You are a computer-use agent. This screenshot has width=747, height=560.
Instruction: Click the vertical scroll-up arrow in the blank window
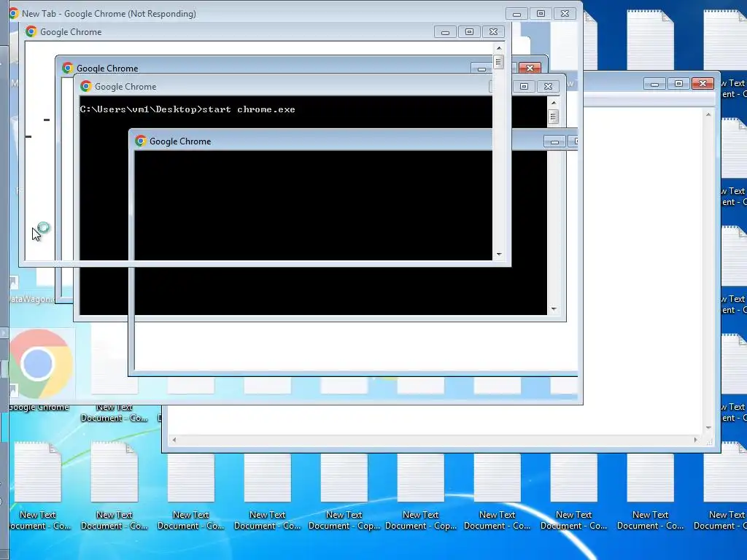tap(708, 114)
